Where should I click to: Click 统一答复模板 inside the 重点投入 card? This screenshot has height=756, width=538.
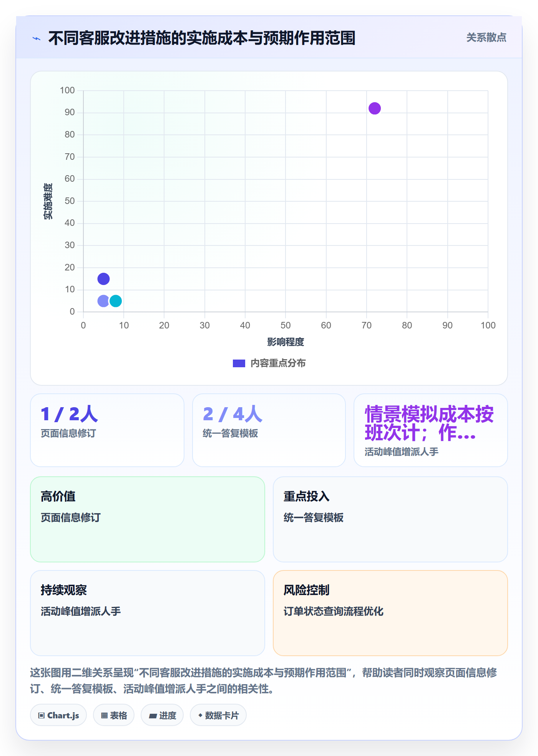point(314,517)
